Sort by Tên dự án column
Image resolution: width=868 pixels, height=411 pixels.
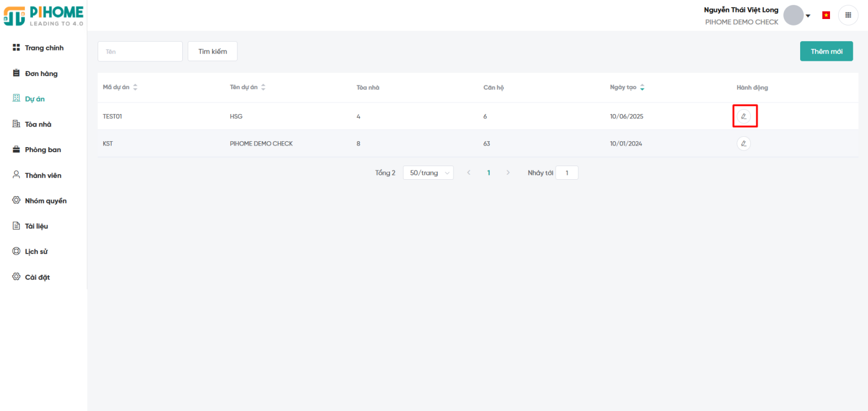263,87
